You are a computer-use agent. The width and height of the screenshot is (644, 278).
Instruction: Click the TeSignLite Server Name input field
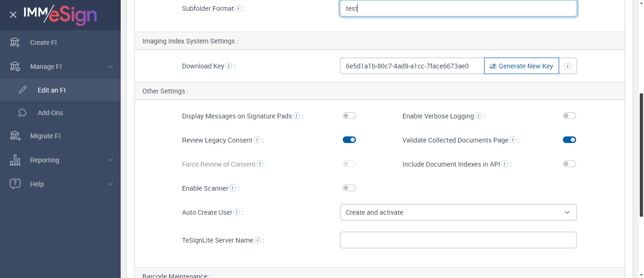[x=458, y=240]
